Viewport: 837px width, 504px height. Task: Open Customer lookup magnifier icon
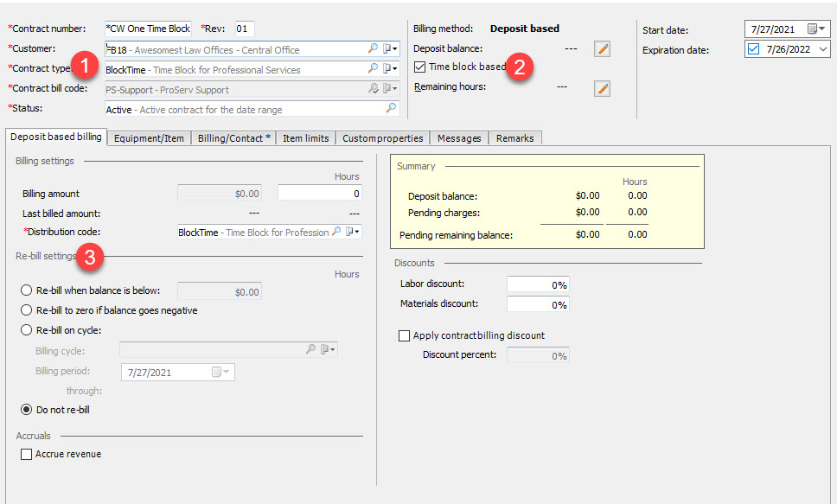point(374,48)
